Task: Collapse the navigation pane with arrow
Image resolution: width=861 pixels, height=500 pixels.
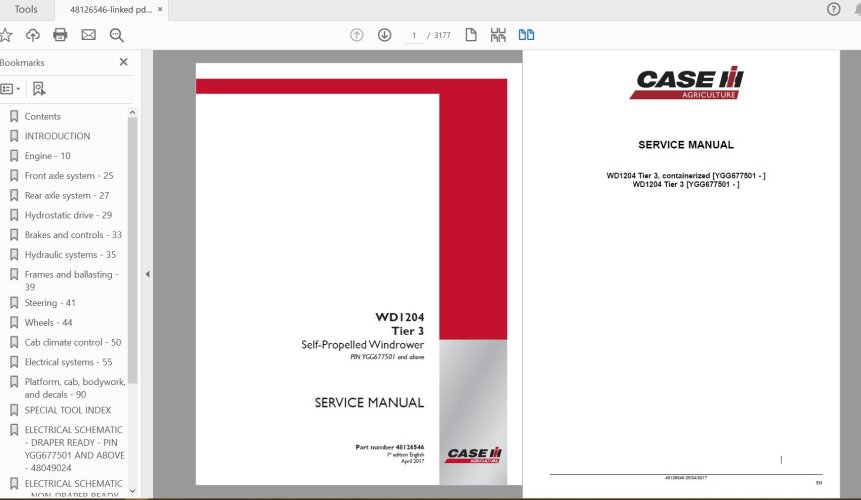Action: click(x=147, y=274)
